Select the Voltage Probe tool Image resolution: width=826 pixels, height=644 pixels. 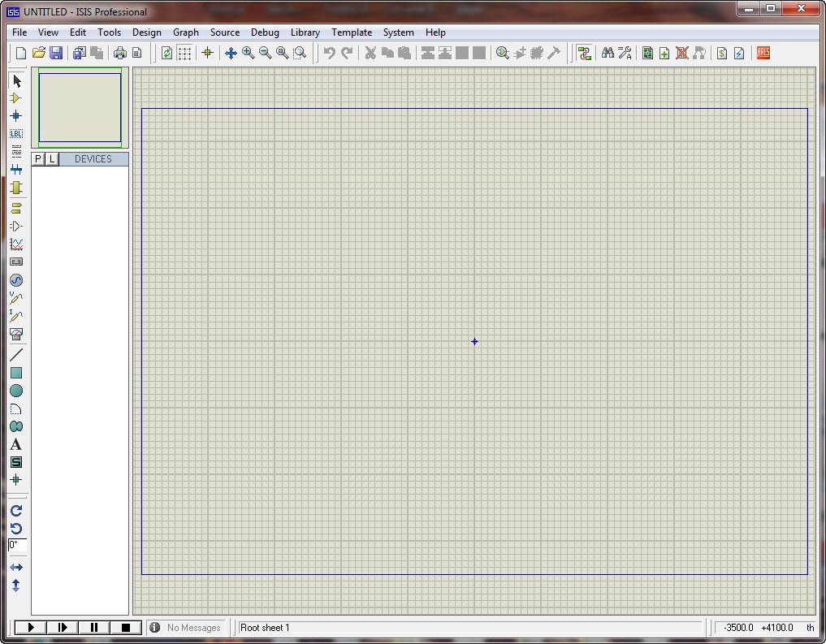pos(16,298)
